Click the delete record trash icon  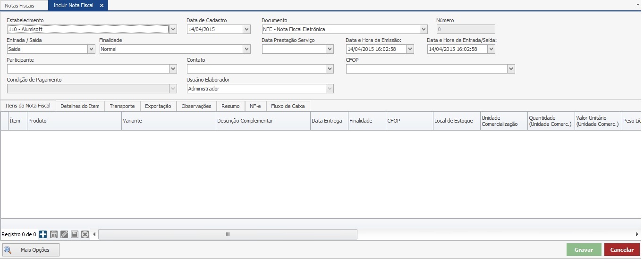point(54,234)
